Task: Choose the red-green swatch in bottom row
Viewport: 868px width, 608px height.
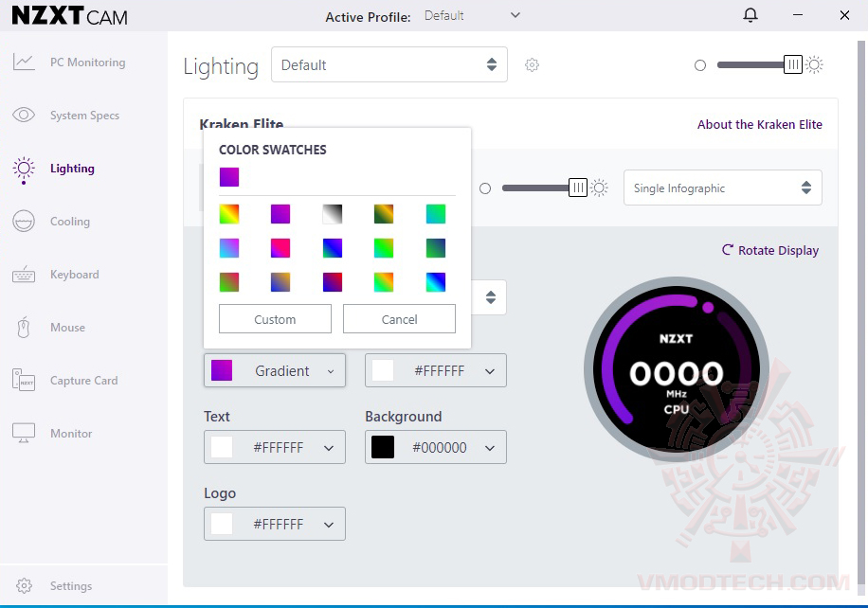Action: coord(229,282)
